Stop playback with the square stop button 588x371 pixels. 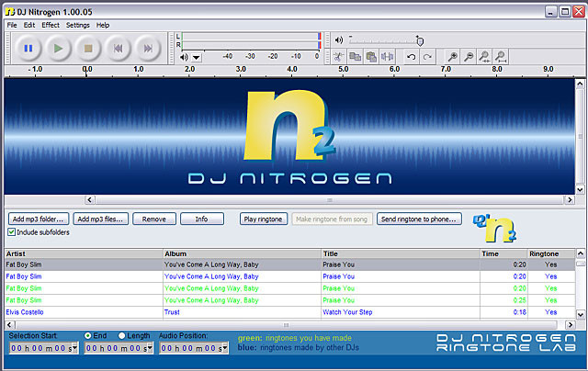pyautogui.click(x=88, y=49)
